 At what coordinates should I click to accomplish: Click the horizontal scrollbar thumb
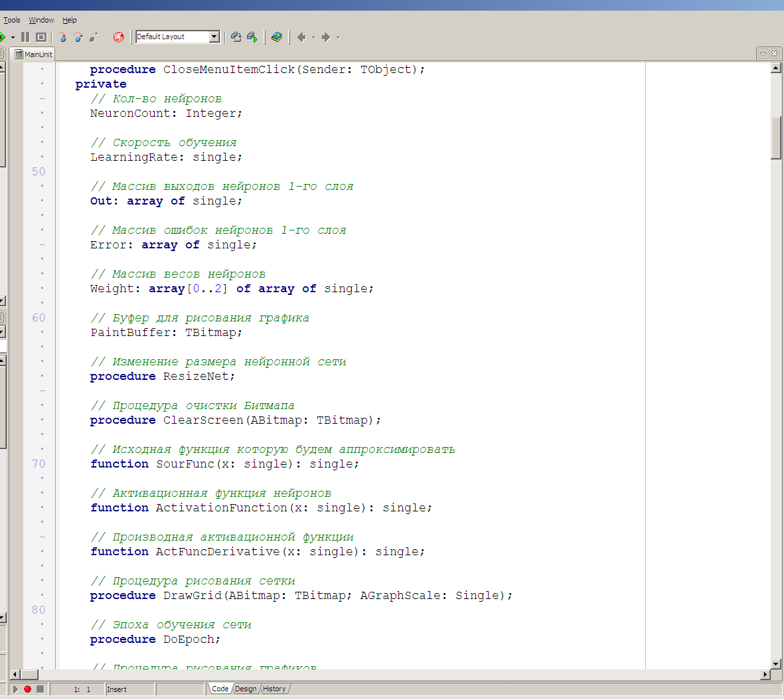point(29,675)
